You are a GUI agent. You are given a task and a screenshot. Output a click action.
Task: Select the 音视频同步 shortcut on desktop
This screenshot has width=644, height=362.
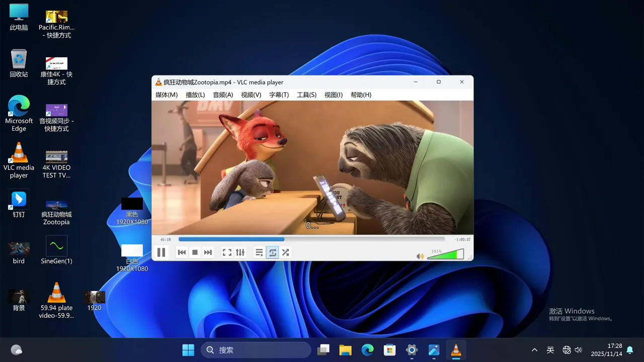56,117
